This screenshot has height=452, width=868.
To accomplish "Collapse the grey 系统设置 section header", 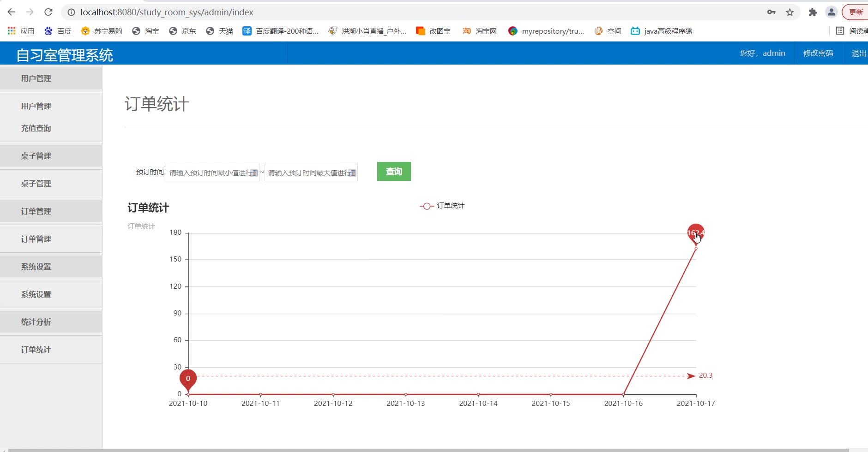I will pos(51,267).
